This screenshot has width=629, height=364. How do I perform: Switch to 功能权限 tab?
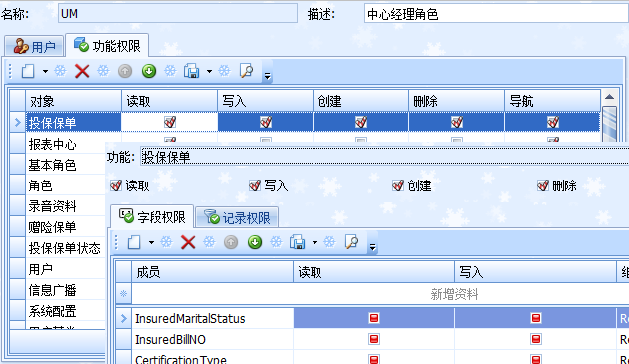click(x=107, y=45)
